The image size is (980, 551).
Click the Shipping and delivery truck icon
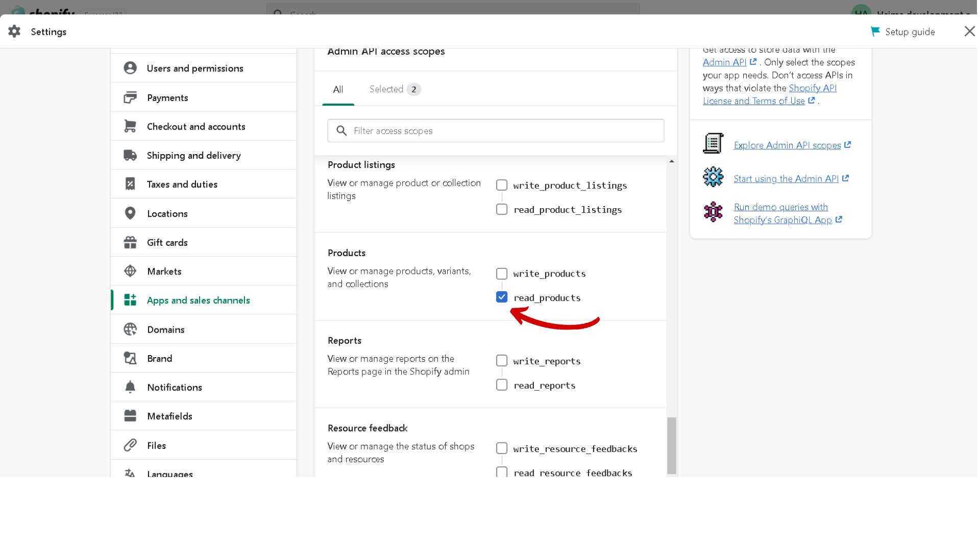[x=130, y=155]
